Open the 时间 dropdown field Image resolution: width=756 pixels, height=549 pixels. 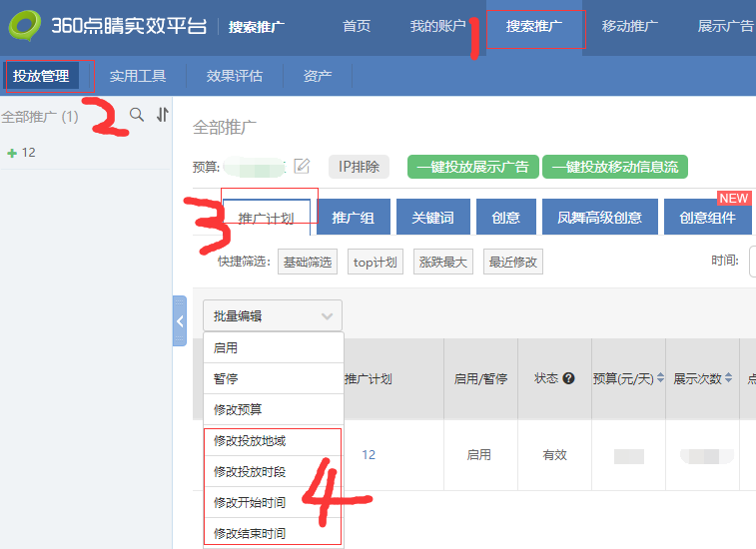point(751,262)
